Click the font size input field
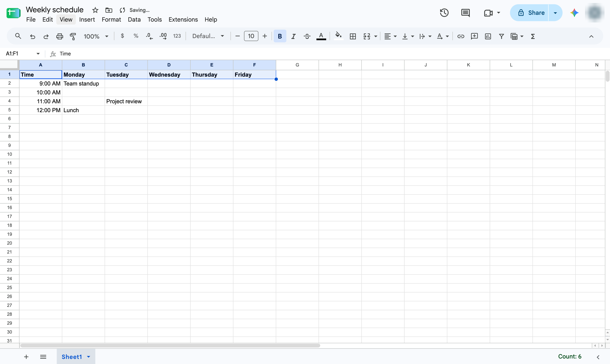 coord(251,36)
